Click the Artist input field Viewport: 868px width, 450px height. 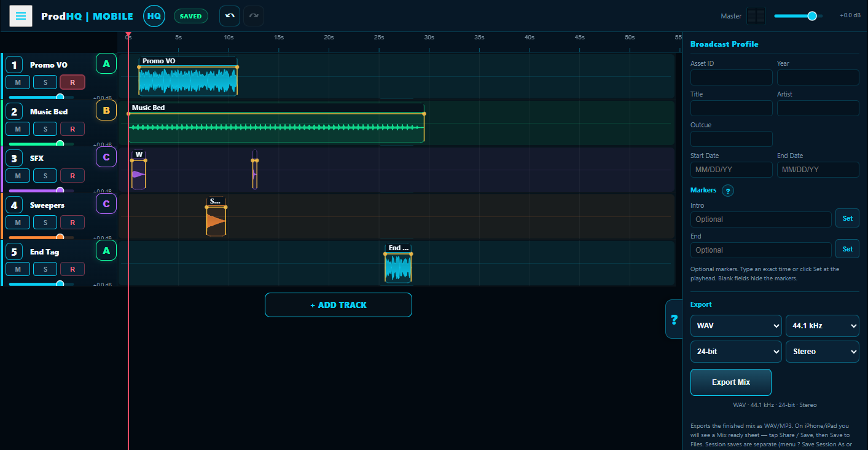(818, 108)
